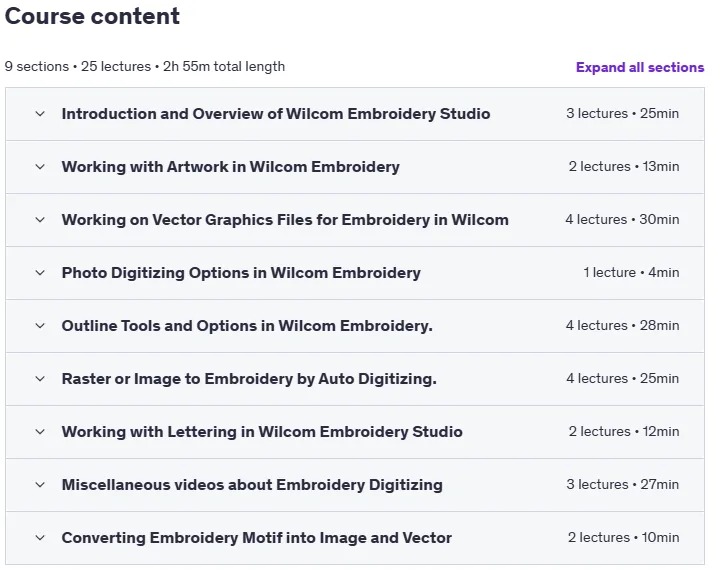Click the '4 lectures • 25min' text
Screen dimensions: 713x569
[x=623, y=378]
